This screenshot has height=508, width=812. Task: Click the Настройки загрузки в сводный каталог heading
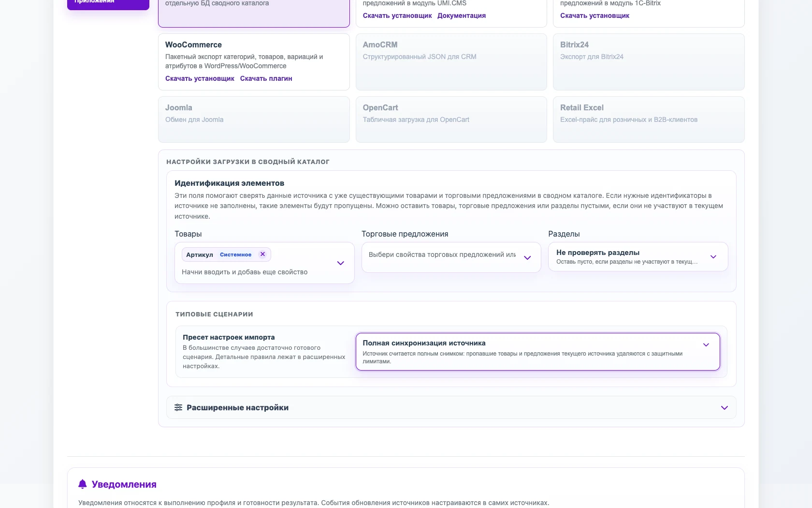[248, 162]
